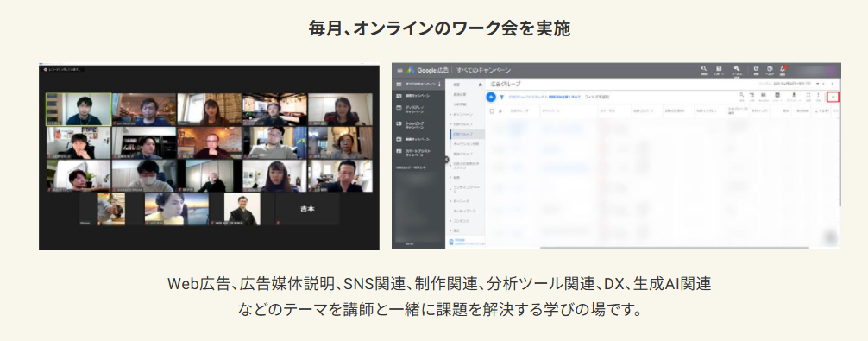
Task: Click the refresh icon in Google Ads header
Action: [756, 70]
